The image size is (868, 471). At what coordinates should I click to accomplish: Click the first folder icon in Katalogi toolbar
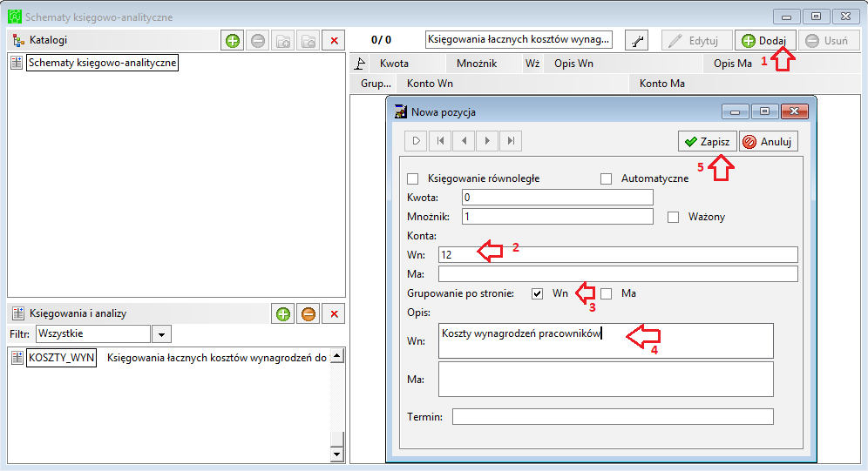tap(283, 40)
